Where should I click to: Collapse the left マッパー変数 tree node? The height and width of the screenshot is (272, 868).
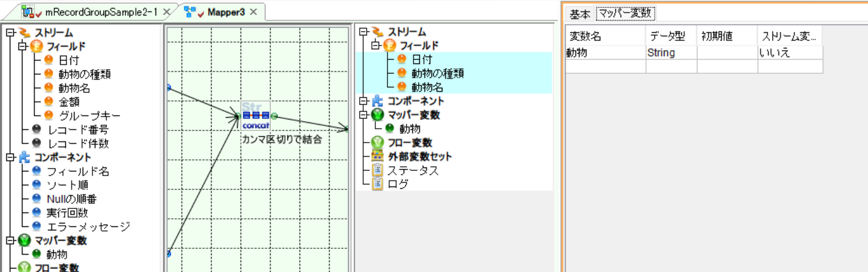[x=9, y=240]
